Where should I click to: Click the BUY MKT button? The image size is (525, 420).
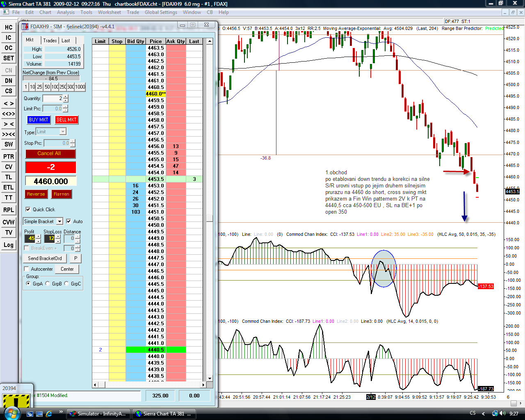(39, 120)
